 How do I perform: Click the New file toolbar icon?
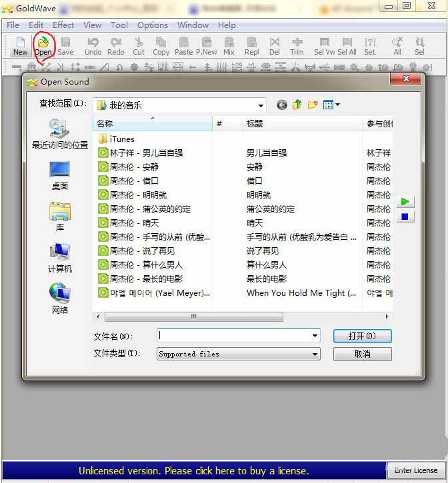(20, 45)
